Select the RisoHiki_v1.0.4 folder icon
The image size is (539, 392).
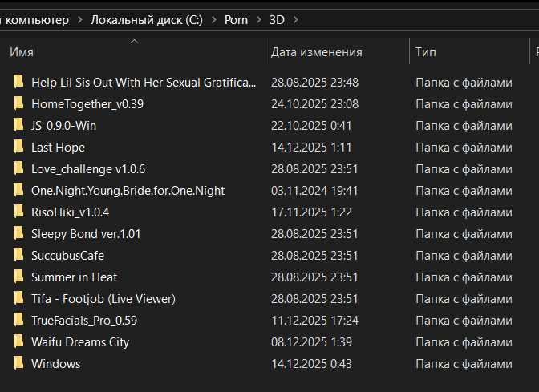point(18,212)
